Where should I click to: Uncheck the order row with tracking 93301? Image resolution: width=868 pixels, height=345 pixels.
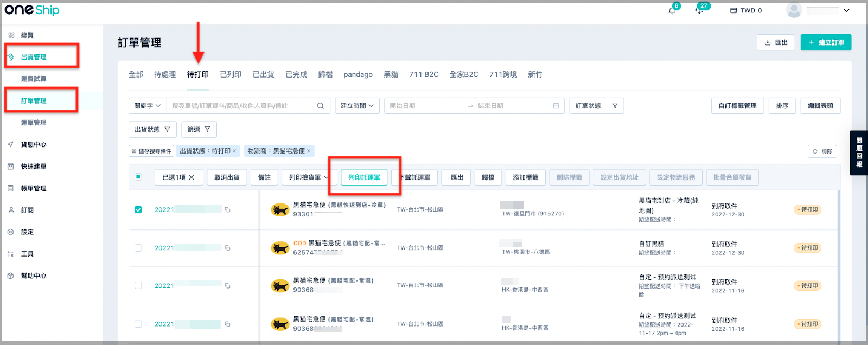pos(138,209)
